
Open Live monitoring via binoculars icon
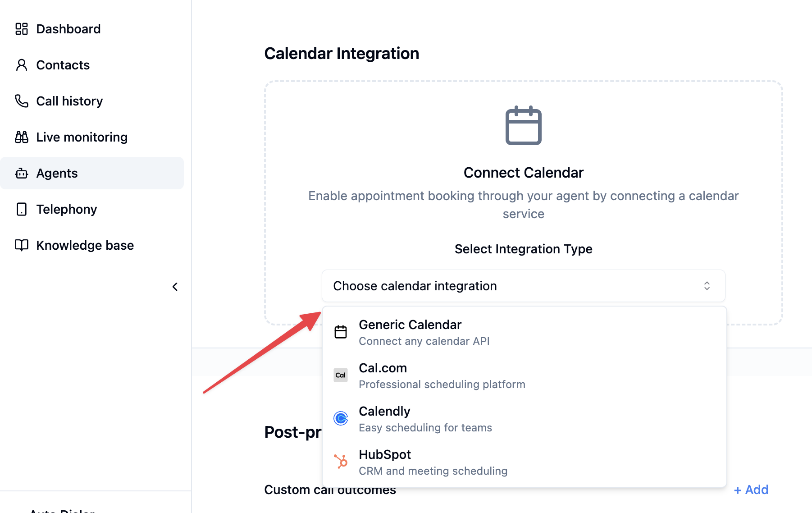tap(21, 137)
